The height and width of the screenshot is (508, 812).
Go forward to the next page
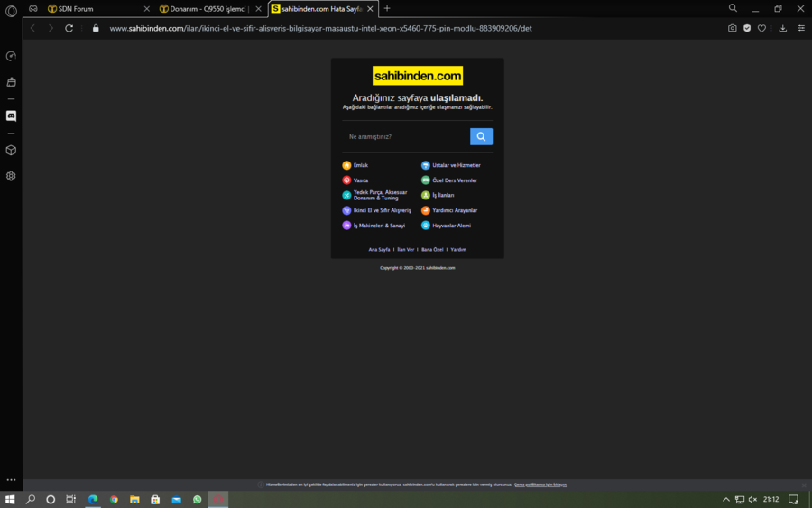click(x=51, y=29)
